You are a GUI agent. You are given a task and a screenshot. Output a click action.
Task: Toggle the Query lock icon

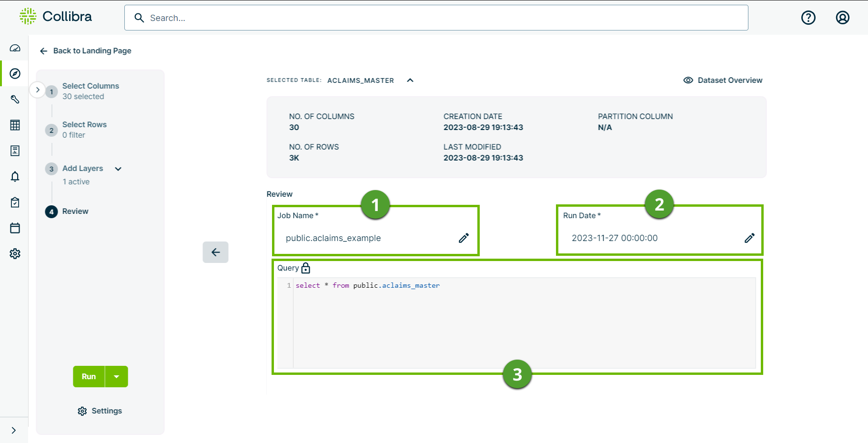306,268
